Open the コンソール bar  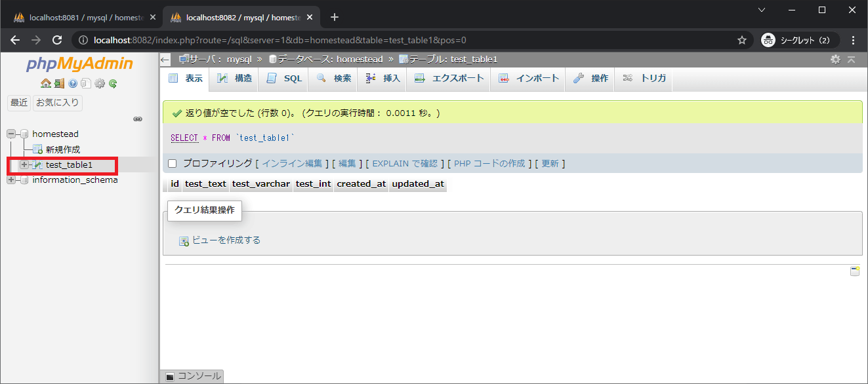point(192,377)
